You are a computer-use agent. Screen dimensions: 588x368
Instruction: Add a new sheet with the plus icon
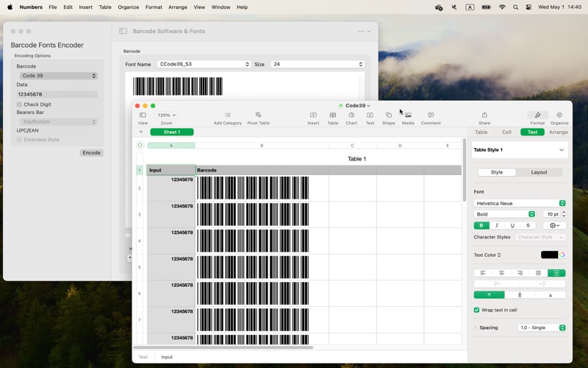pyautogui.click(x=141, y=132)
